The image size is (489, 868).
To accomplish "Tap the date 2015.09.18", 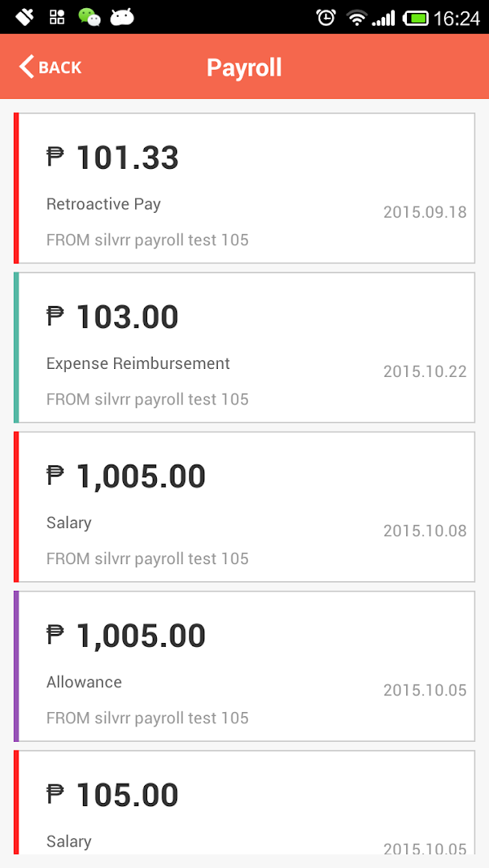I will (425, 212).
